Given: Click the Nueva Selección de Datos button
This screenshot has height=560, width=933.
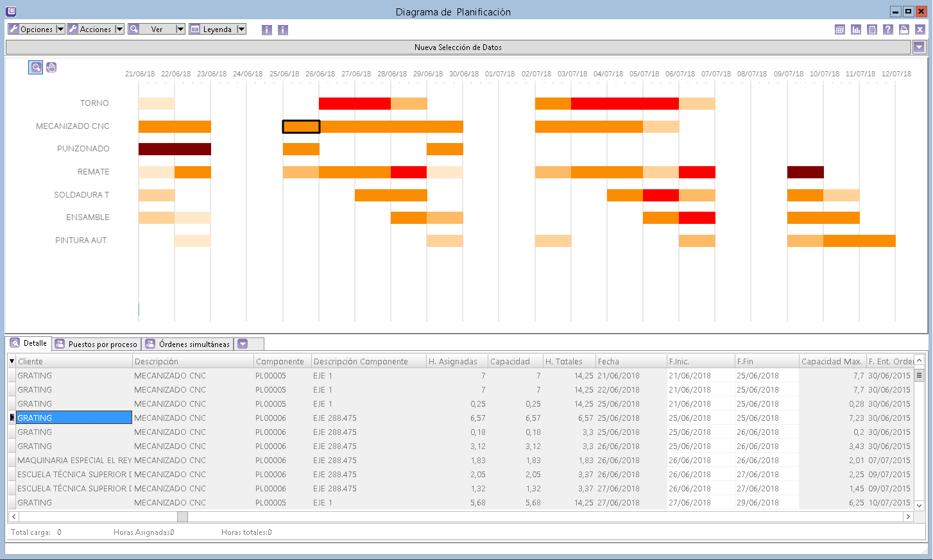Looking at the screenshot, I should (x=458, y=47).
